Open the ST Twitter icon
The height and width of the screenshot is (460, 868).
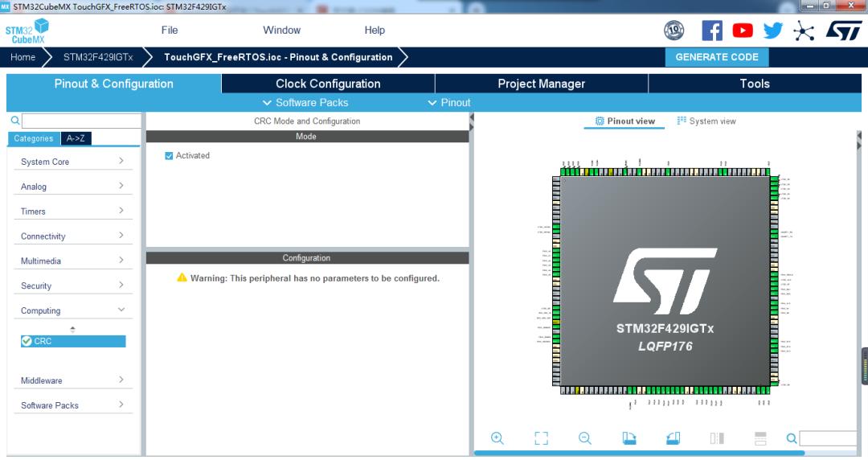click(773, 31)
